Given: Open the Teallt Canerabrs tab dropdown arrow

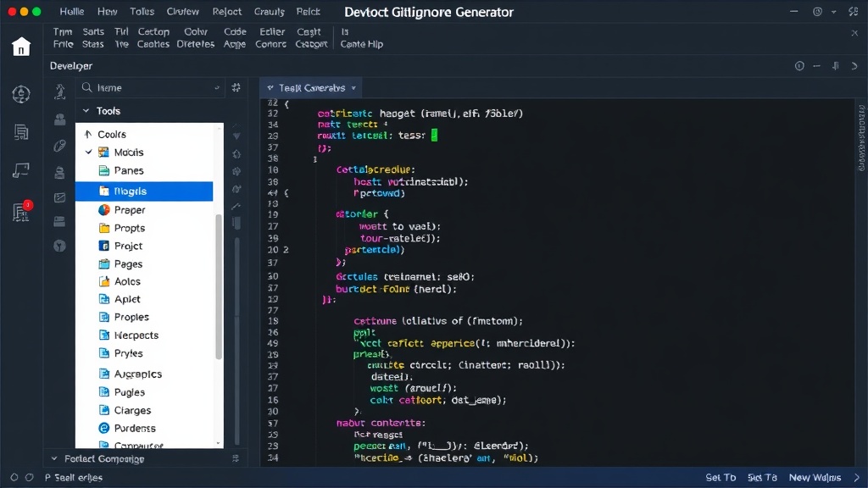Looking at the screenshot, I should (x=353, y=88).
